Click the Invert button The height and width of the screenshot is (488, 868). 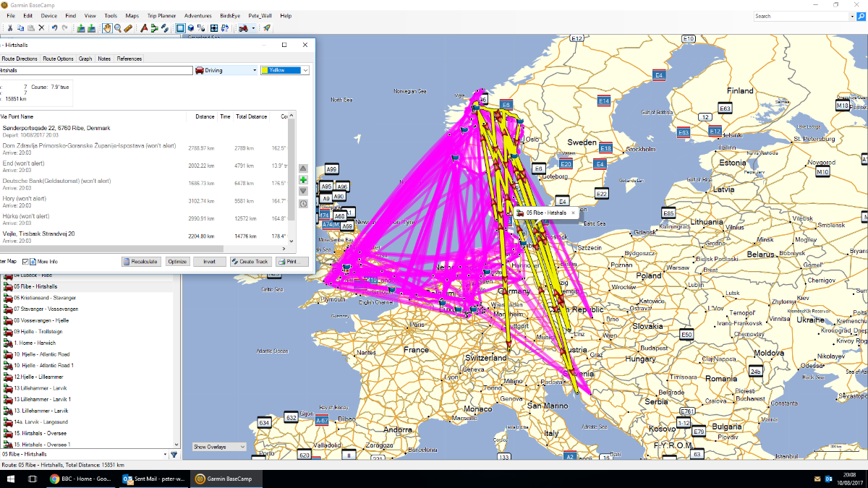[210, 262]
